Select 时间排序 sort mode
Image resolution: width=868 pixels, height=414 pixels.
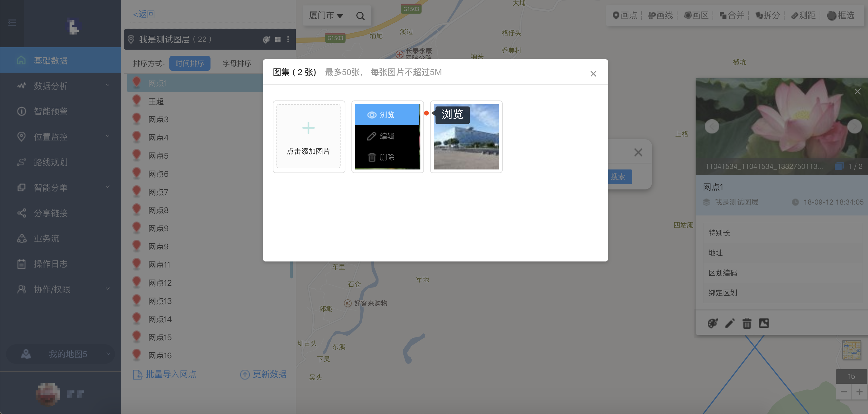(x=190, y=63)
